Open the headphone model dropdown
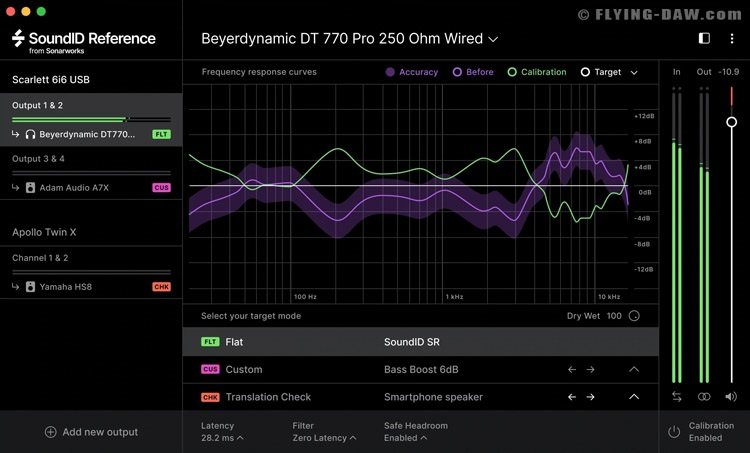750x453 pixels. pyautogui.click(x=349, y=39)
